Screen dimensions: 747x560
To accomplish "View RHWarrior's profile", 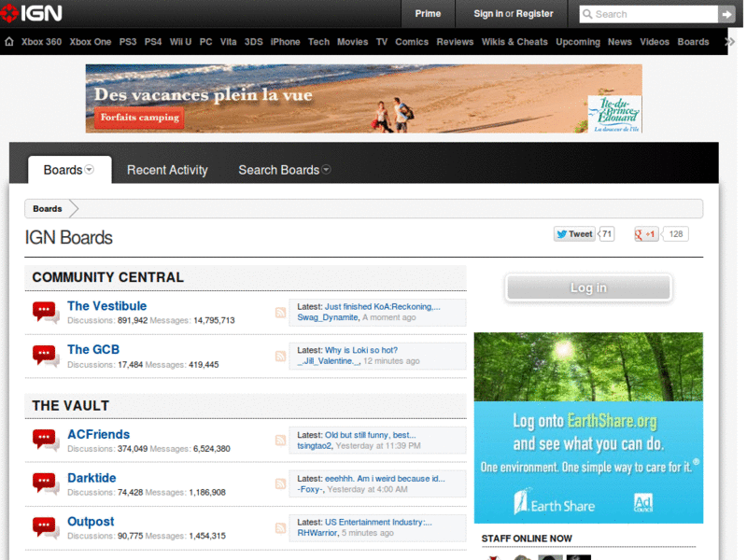I will tap(317, 533).
